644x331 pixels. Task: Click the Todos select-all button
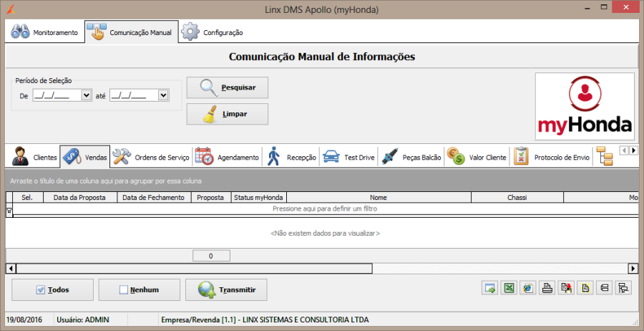52,290
